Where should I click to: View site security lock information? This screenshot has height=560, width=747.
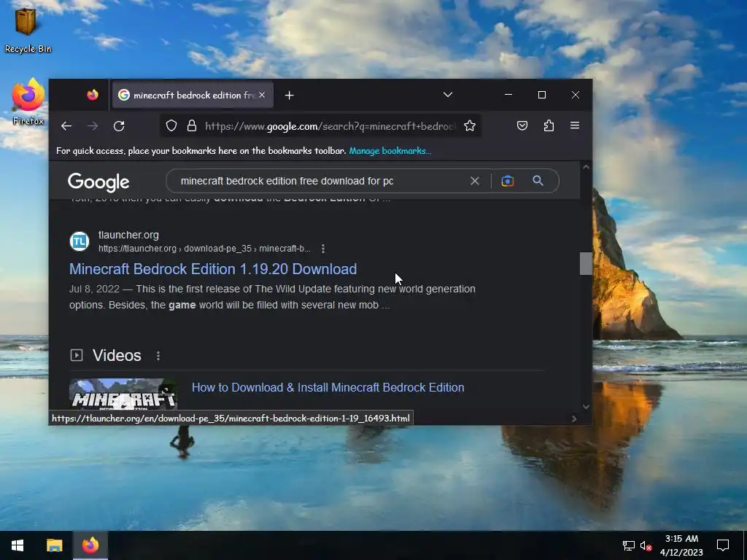192,125
